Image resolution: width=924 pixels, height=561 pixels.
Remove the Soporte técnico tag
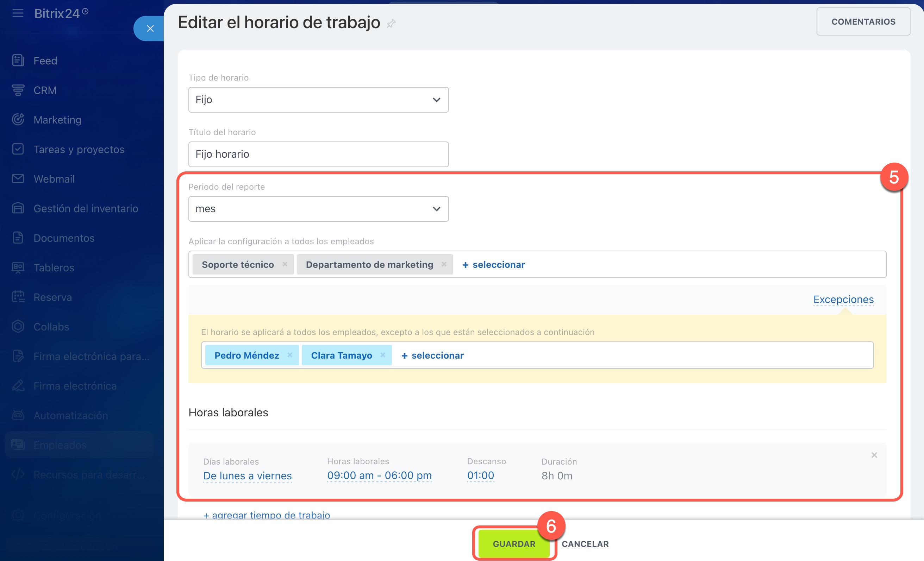pyautogui.click(x=285, y=264)
